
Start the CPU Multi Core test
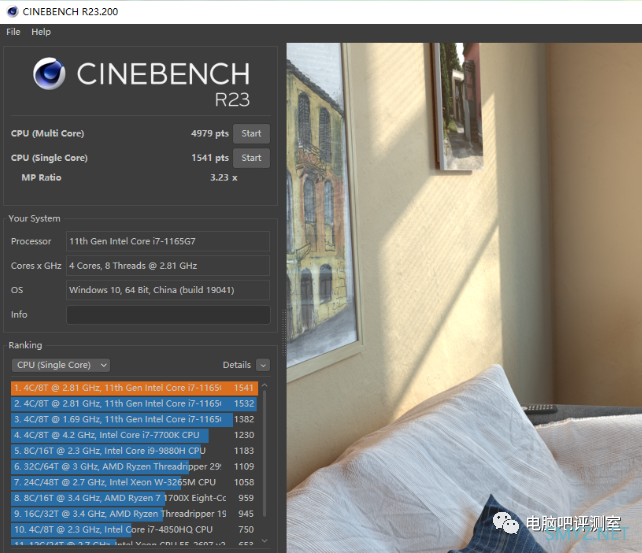click(x=251, y=134)
